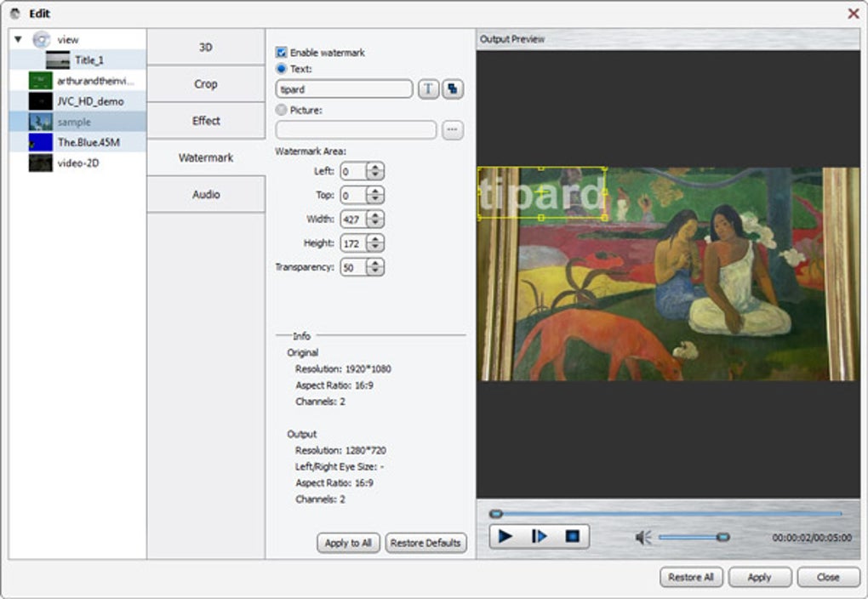Play the preview video
The height and width of the screenshot is (599, 868).
point(505,536)
